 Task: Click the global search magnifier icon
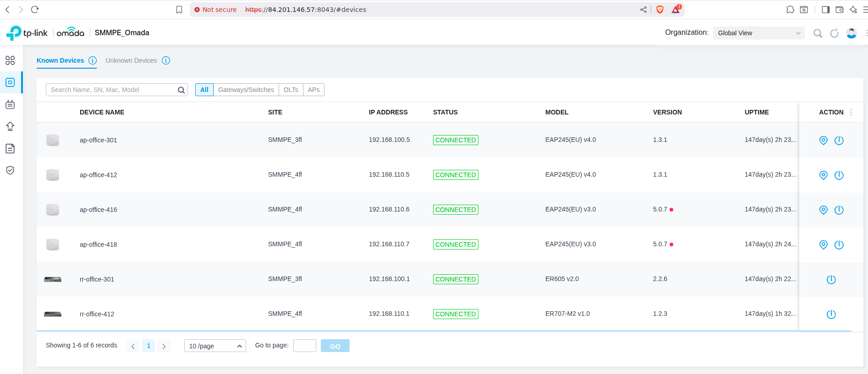click(817, 33)
